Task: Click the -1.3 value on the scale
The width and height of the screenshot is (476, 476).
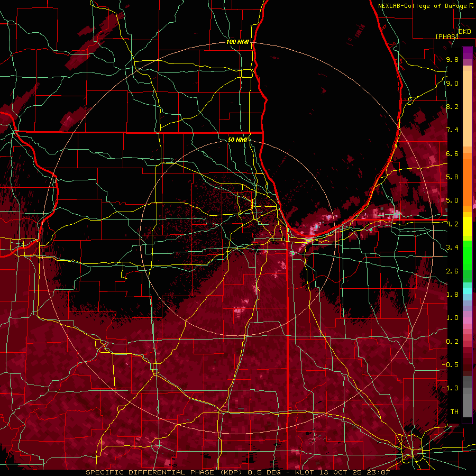Action: point(450,388)
